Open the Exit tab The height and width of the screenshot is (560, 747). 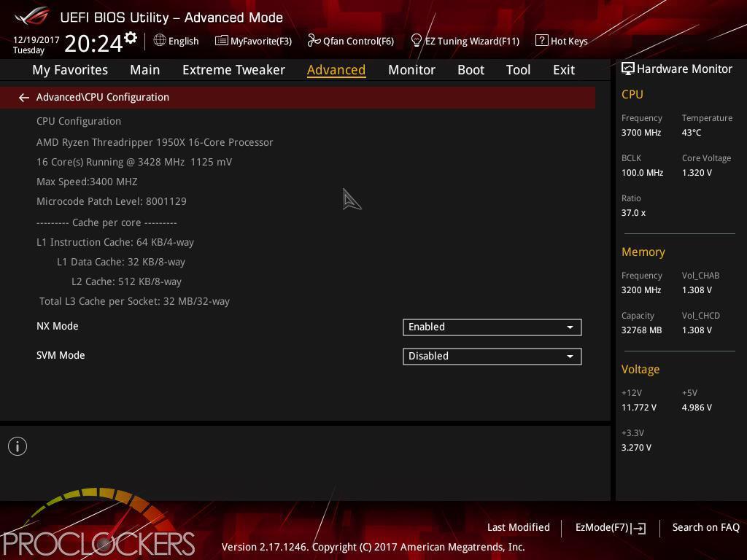564,70
